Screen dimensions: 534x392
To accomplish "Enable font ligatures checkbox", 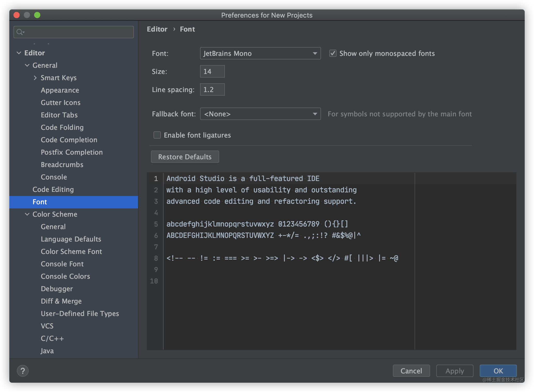I will [x=157, y=135].
